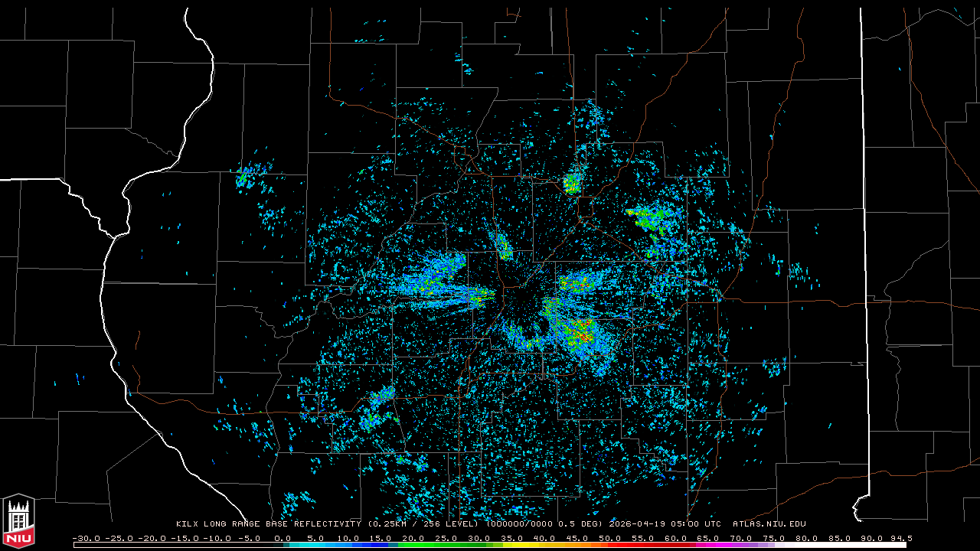
Task: Click the ATLAS.NIU.EDU text
Action: (x=769, y=524)
